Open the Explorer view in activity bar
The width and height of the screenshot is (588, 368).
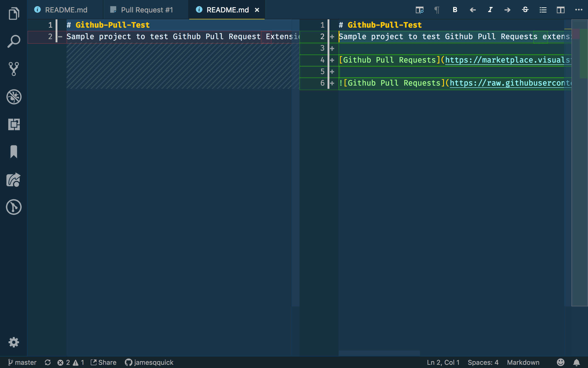(14, 14)
